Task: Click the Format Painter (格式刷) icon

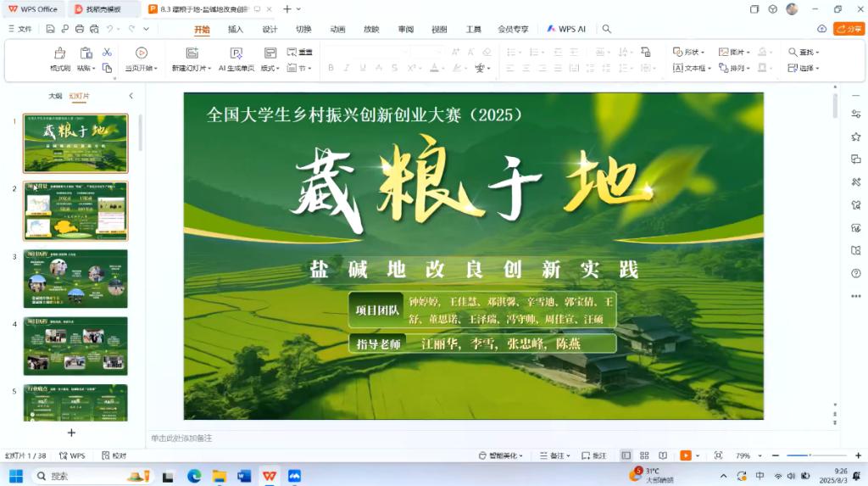Action: 59,53
